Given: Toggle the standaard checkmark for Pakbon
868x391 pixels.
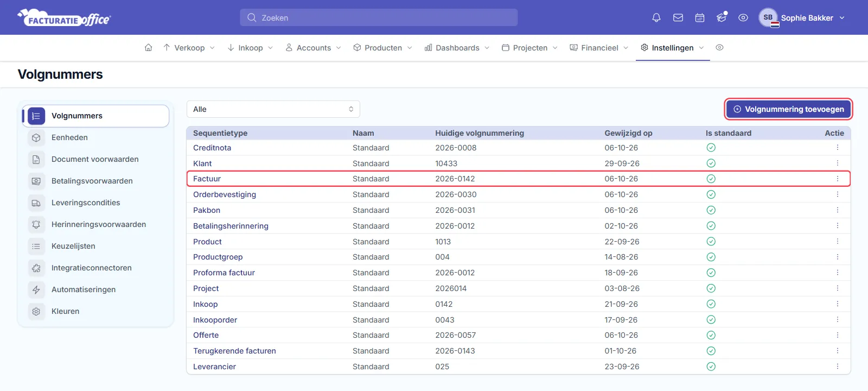Looking at the screenshot, I should pos(711,210).
